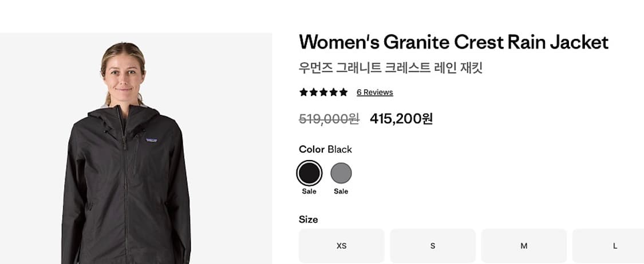644x264 pixels.
Task: Select the gray color swatch
Action: pos(341,173)
